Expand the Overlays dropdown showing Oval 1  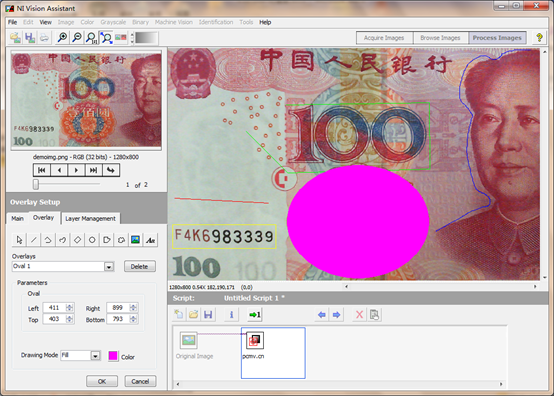tap(109, 267)
